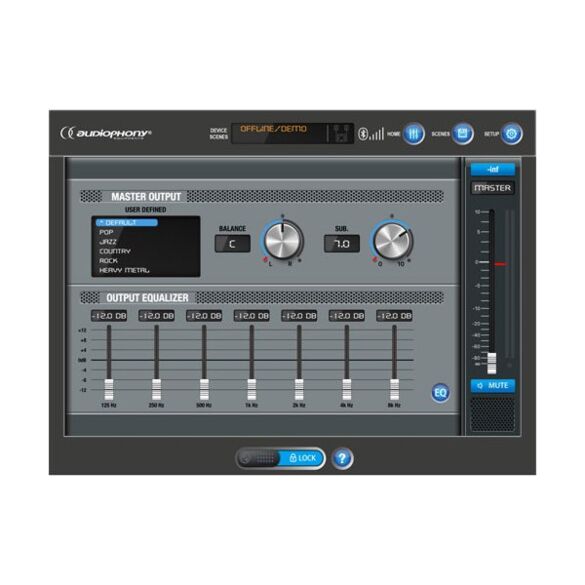Click the Bluetooth signal indicator
The width and height of the screenshot is (585, 585).
click(371, 134)
